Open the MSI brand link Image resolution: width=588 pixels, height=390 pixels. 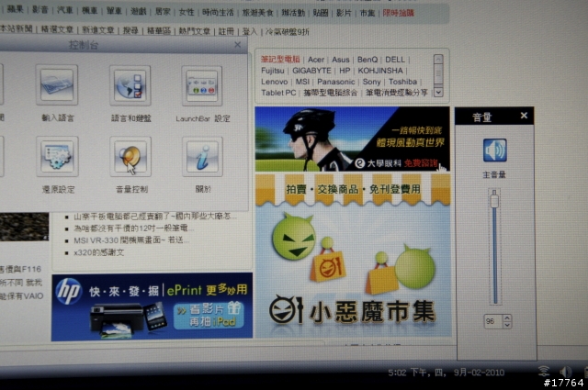coord(302,82)
